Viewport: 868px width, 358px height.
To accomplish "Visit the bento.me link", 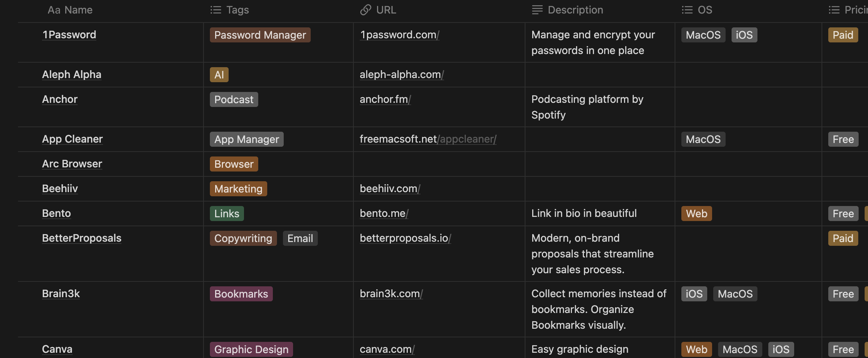I will (x=384, y=213).
